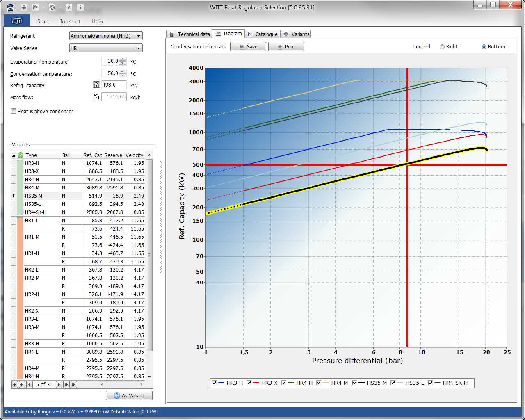
Task: Switch to the Technical data tab
Action: pos(189,34)
